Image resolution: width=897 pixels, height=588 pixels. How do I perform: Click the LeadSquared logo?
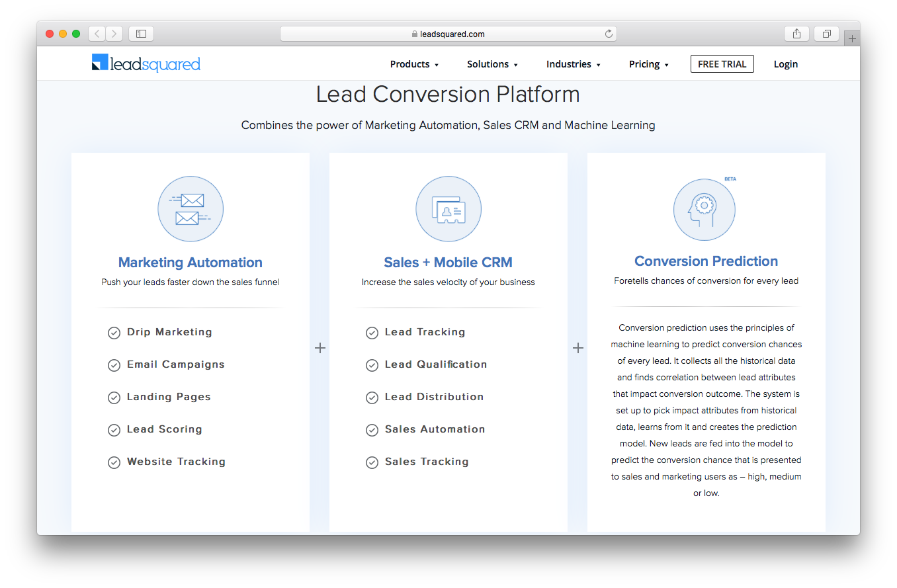pyautogui.click(x=146, y=63)
